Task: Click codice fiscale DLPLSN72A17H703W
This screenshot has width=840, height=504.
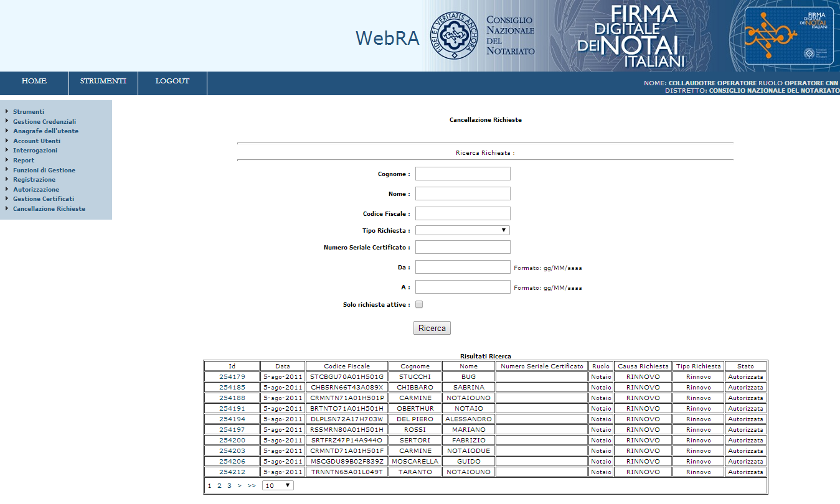Action: click(347, 419)
